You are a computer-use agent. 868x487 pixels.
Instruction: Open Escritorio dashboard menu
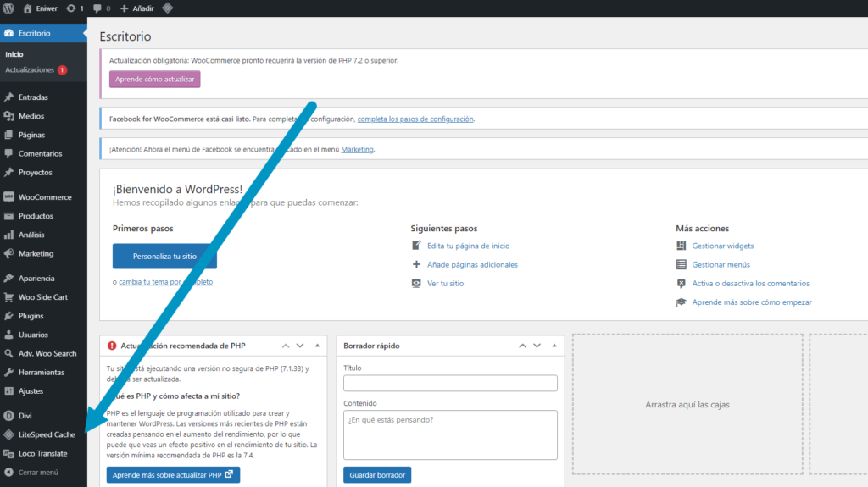click(x=43, y=33)
